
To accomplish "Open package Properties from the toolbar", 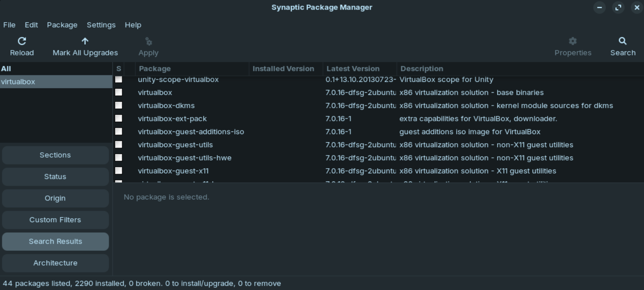I will (x=573, y=46).
